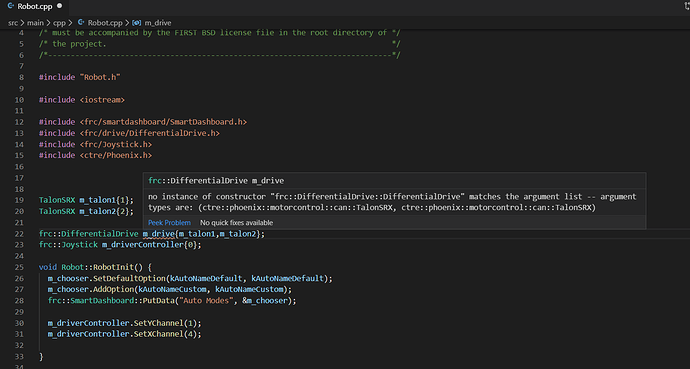This screenshot has height=369, width=690.
Task: Click the closing brace on line 33
Action: pyautogui.click(x=41, y=357)
